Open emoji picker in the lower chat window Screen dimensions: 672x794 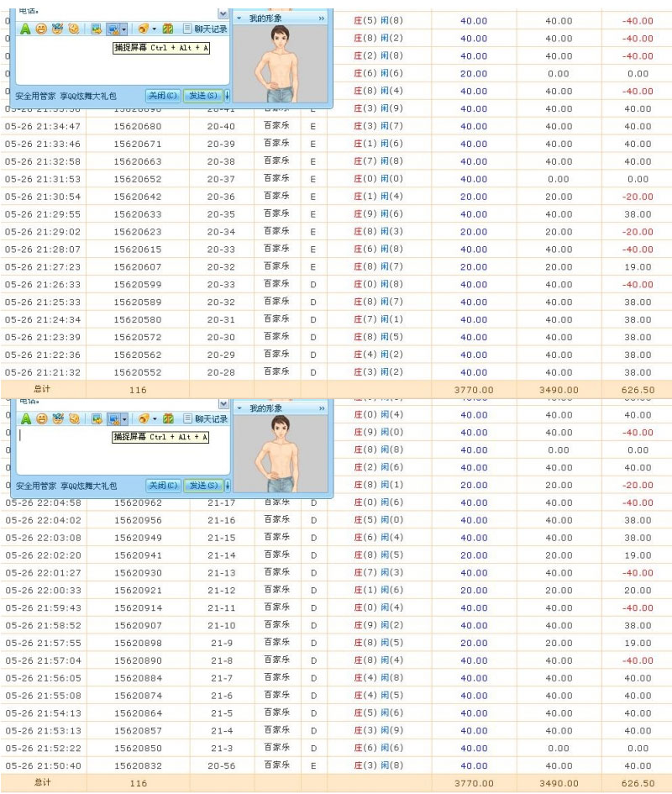pos(42,418)
